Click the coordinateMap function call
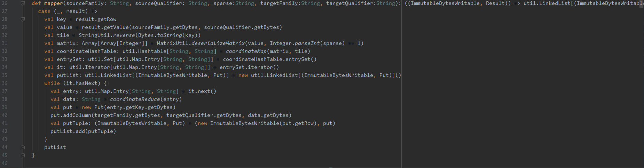The width and height of the screenshot is (644, 168). 246,51
